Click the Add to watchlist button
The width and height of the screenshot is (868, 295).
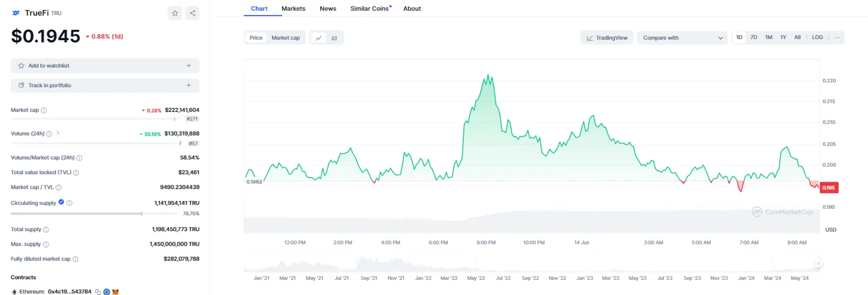click(105, 66)
